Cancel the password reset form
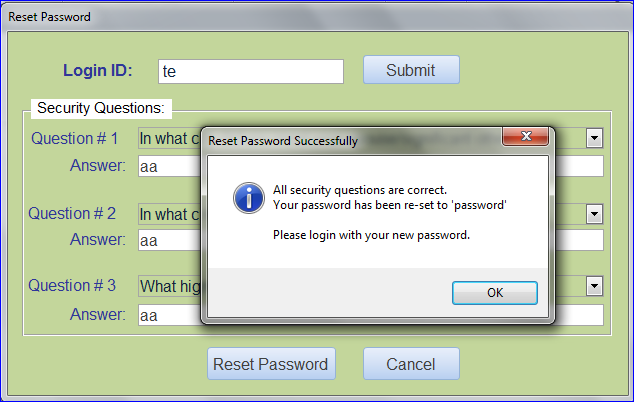 tap(411, 364)
